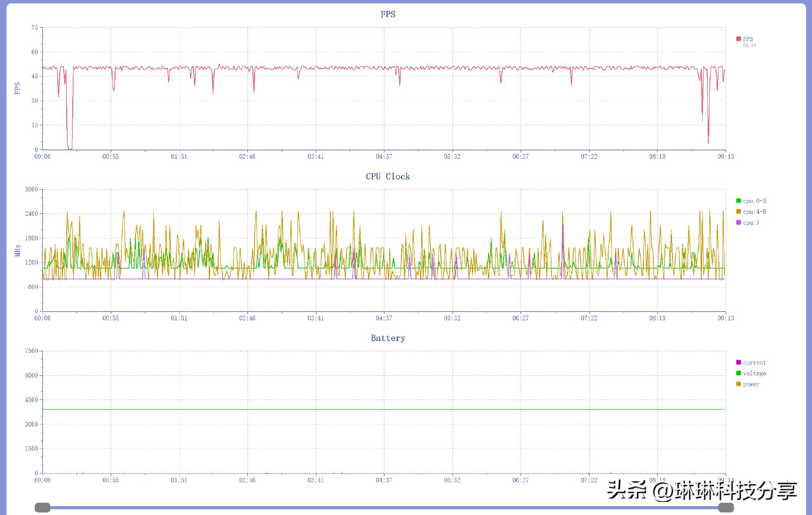
Task: Click the 04:37 marker on the FPS time axis
Action: (x=384, y=157)
